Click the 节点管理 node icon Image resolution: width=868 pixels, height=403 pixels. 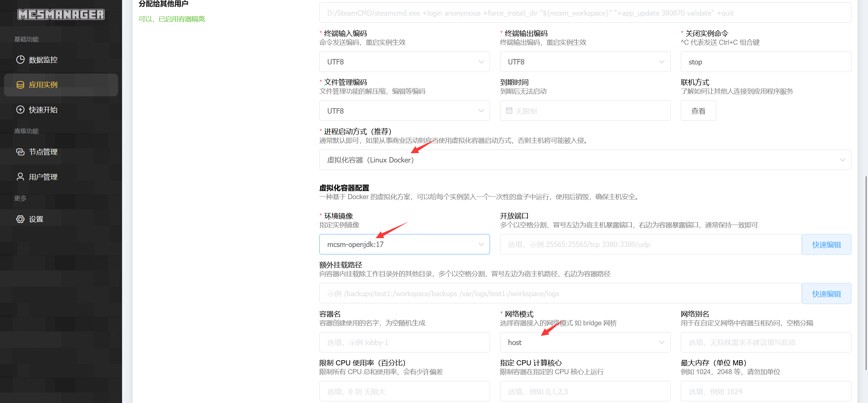click(x=20, y=152)
